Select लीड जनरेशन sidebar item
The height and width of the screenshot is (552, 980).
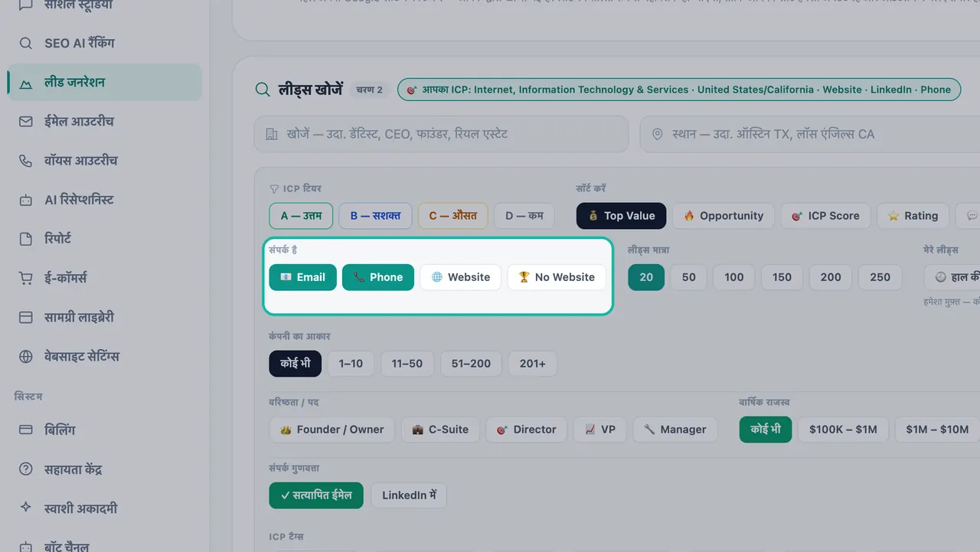click(104, 82)
